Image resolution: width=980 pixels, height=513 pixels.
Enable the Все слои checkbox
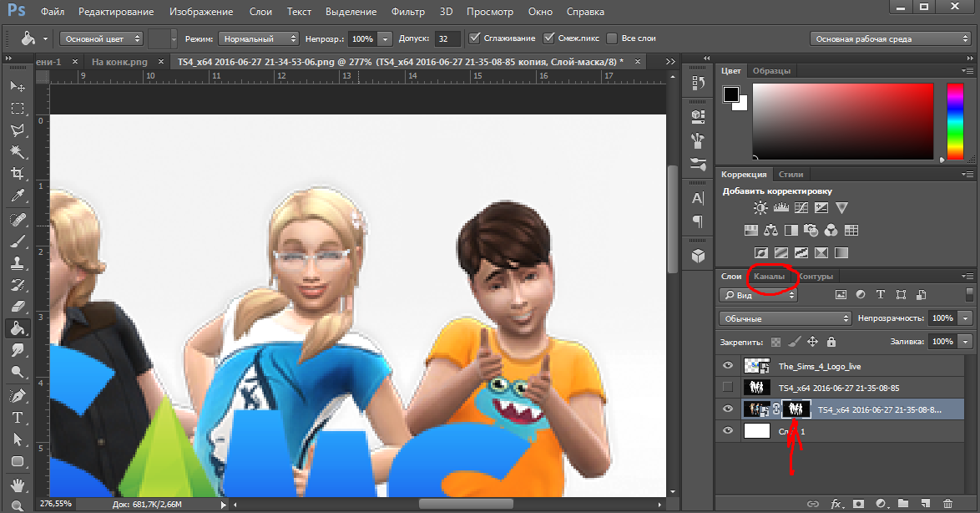pos(612,38)
